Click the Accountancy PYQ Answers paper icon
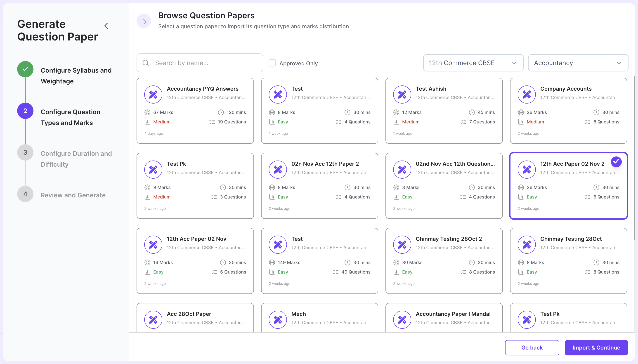This screenshot has height=364, width=638. (x=153, y=94)
